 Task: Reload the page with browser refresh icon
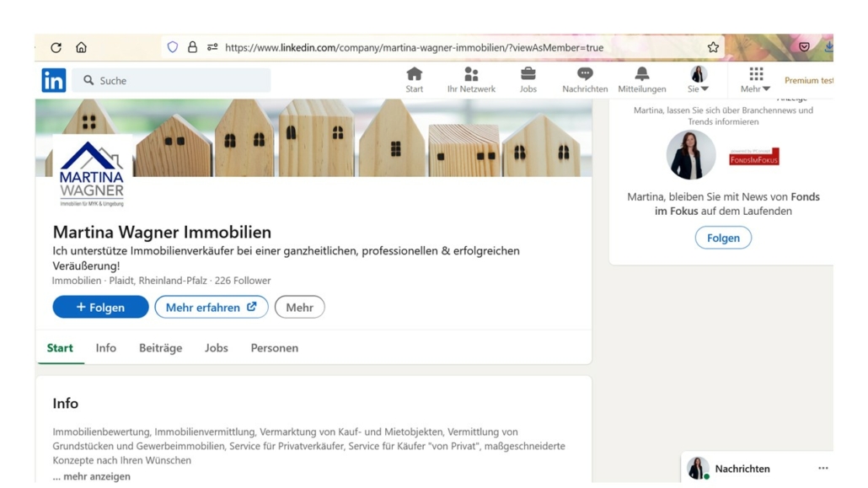tap(56, 48)
